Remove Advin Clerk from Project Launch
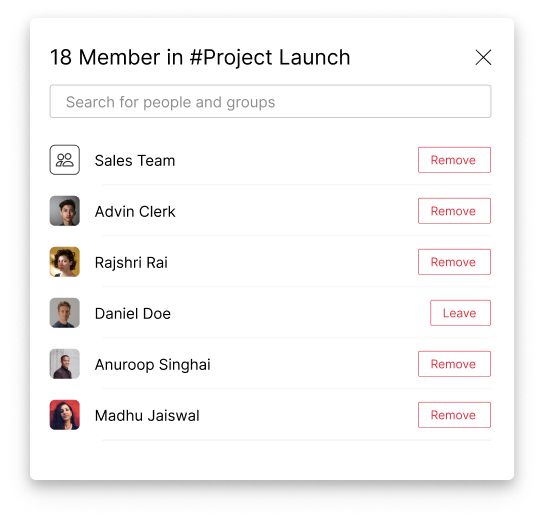Screen dimensions: 545x522 [454, 211]
